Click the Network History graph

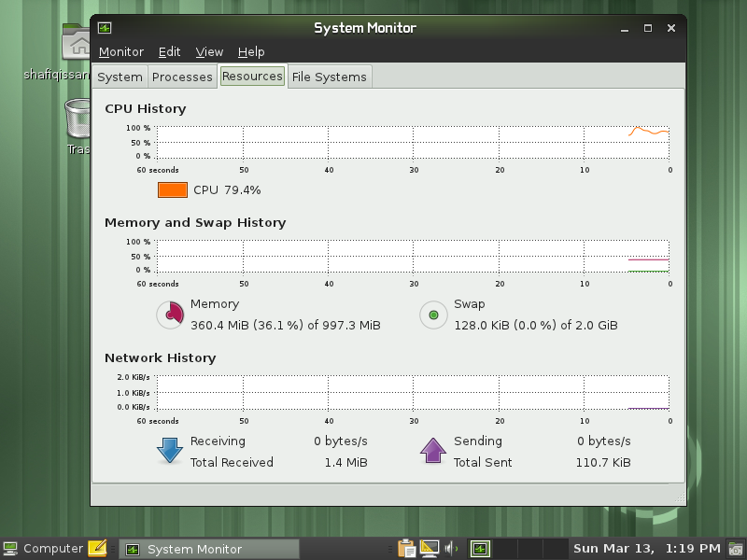(413, 392)
